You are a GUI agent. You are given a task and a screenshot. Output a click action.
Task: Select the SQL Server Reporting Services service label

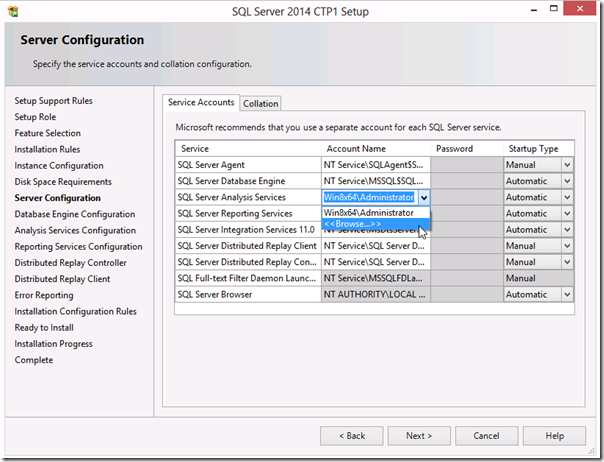235,213
